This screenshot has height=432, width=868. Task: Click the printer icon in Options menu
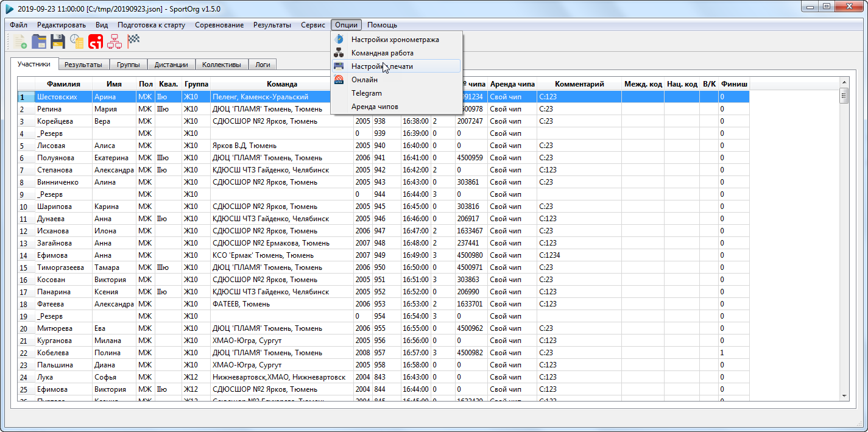[339, 66]
